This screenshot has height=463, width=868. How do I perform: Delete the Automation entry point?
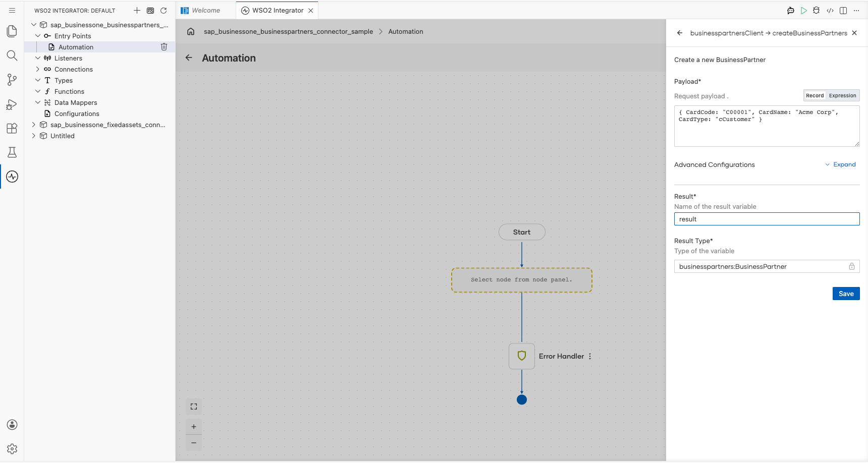point(164,47)
